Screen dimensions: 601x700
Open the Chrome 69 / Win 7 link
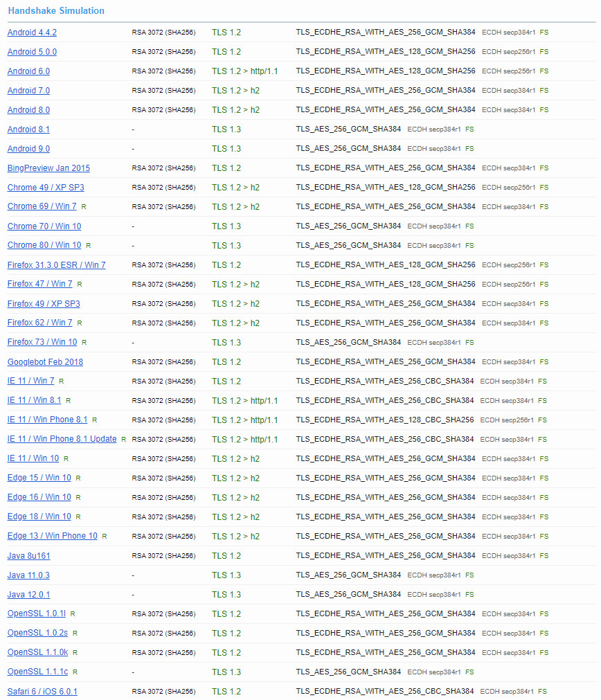click(42, 207)
